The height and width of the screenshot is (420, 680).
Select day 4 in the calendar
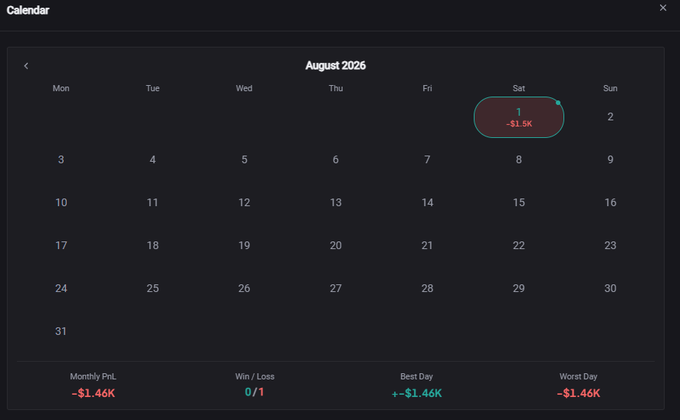pyautogui.click(x=153, y=160)
